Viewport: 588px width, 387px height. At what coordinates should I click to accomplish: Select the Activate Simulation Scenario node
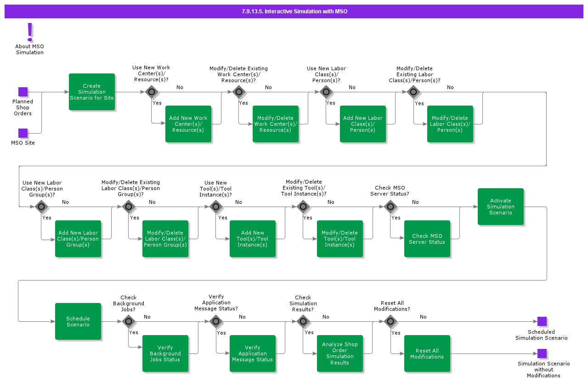pos(501,207)
